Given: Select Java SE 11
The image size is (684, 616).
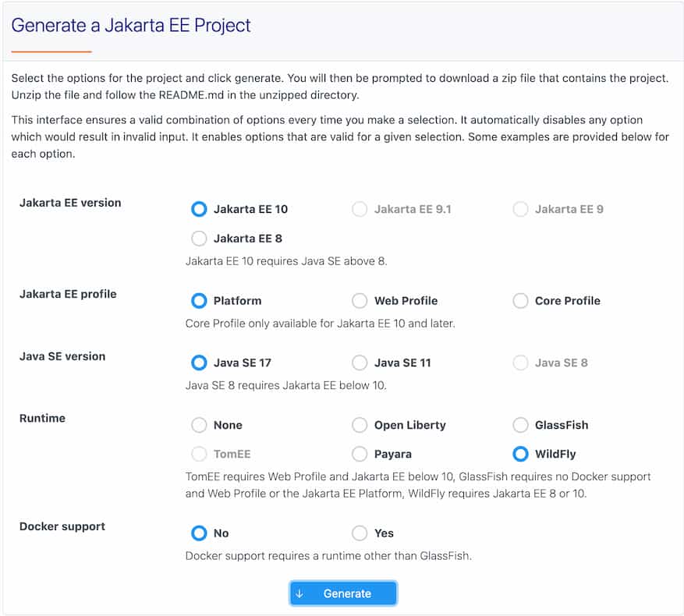Looking at the screenshot, I should tap(360, 363).
